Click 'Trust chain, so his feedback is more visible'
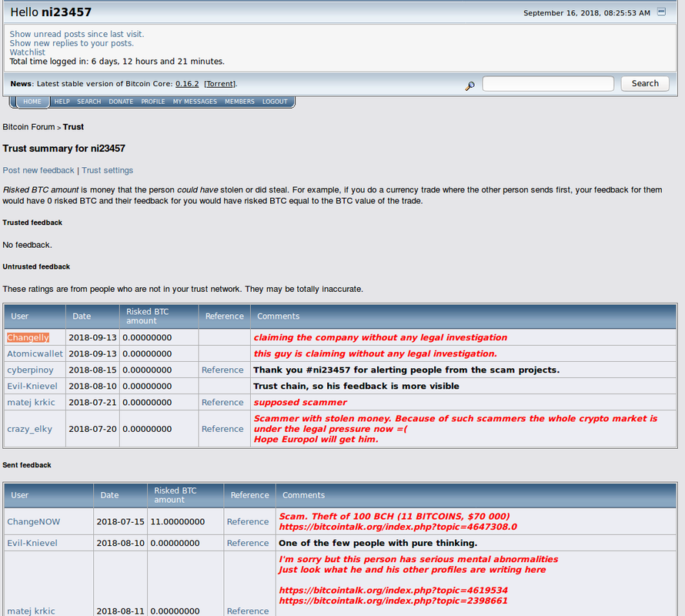The image size is (685, 616). coord(356,386)
